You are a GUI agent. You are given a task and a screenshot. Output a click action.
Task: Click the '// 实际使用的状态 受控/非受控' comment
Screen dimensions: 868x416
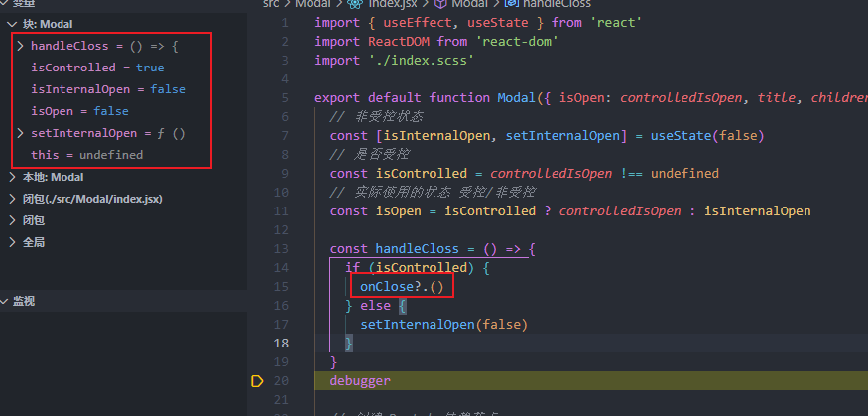point(433,193)
